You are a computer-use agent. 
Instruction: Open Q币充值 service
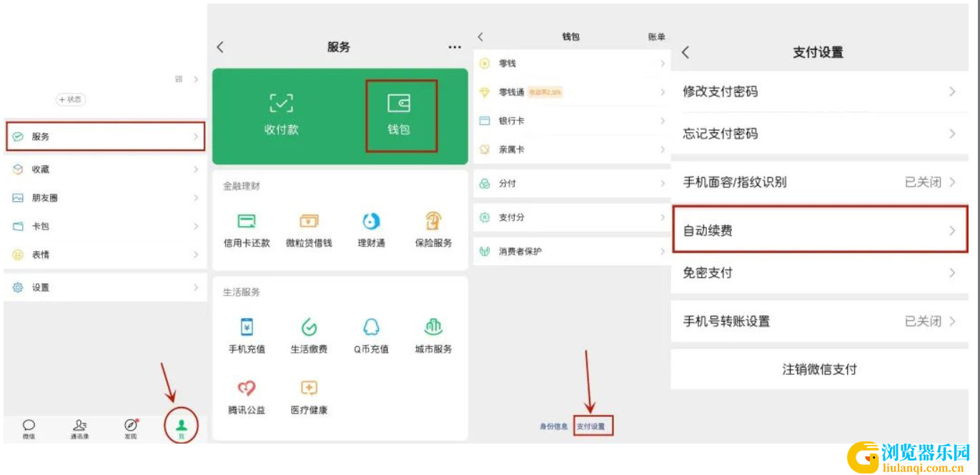(x=371, y=336)
